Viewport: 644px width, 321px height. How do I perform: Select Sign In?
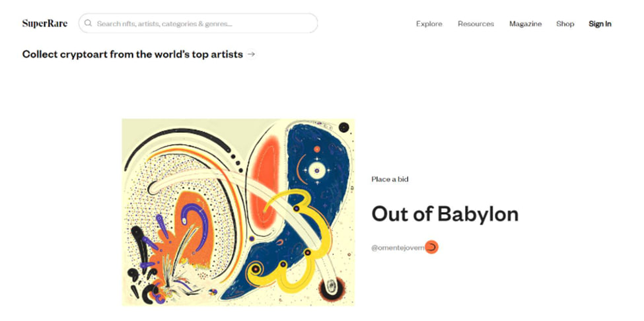click(x=600, y=24)
